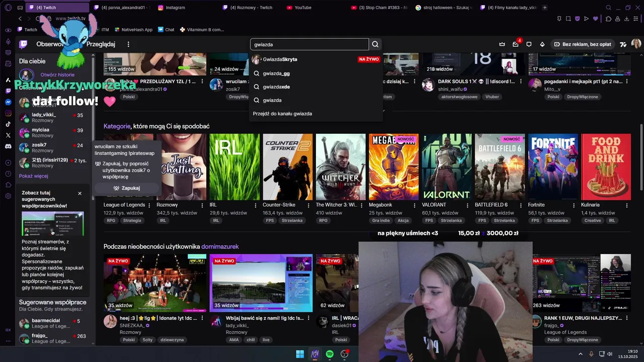Open the whispers chat bubble icon
The height and width of the screenshot is (362, 644).
(529, 44)
